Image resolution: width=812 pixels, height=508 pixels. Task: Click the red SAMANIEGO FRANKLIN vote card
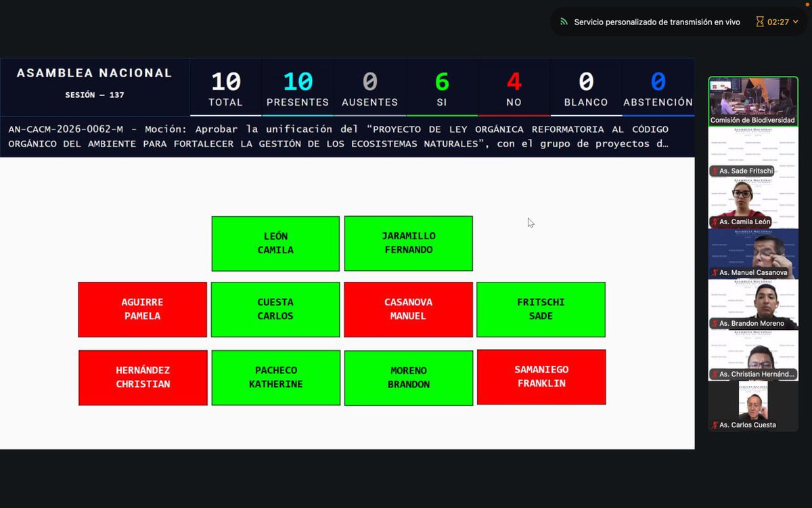pos(541,377)
